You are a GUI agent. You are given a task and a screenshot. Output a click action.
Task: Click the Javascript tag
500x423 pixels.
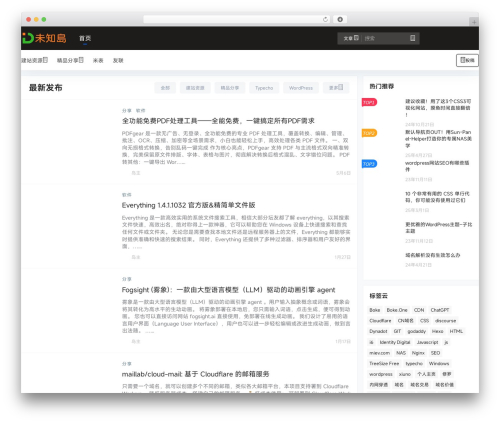[428, 342]
